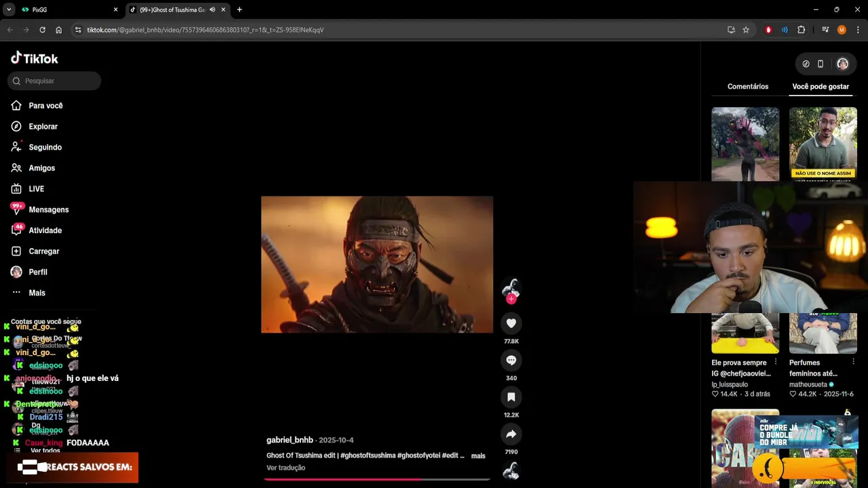868x488 pixels.
Task: Click the phone app icon in the header
Action: coord(821,64)
